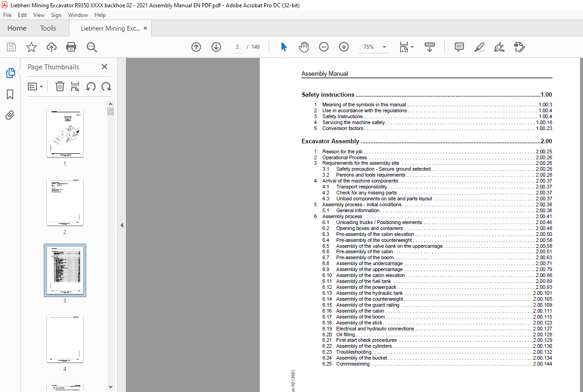Upload file to cloud icon

pos(52,47)
